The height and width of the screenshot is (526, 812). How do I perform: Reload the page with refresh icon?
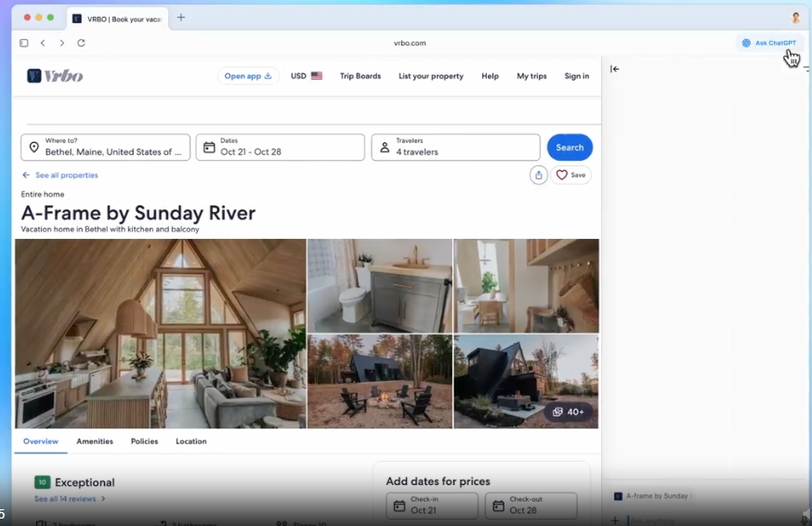(81, 43)
